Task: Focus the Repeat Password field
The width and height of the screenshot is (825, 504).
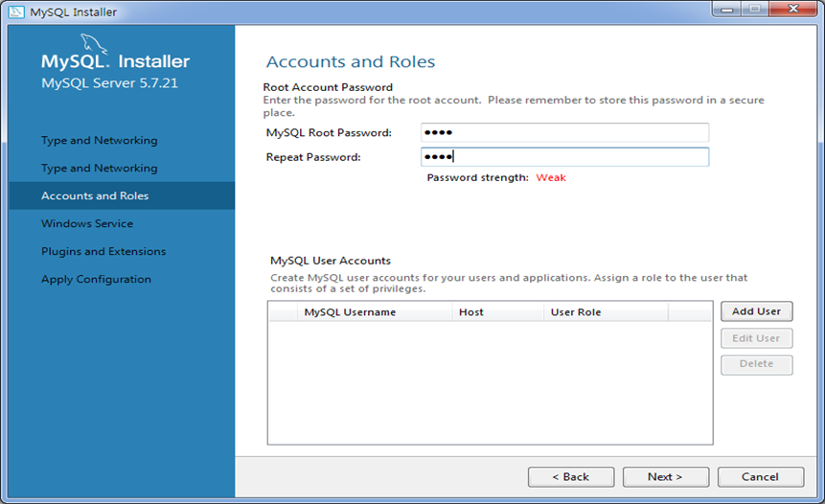Action: click(564, 157)
